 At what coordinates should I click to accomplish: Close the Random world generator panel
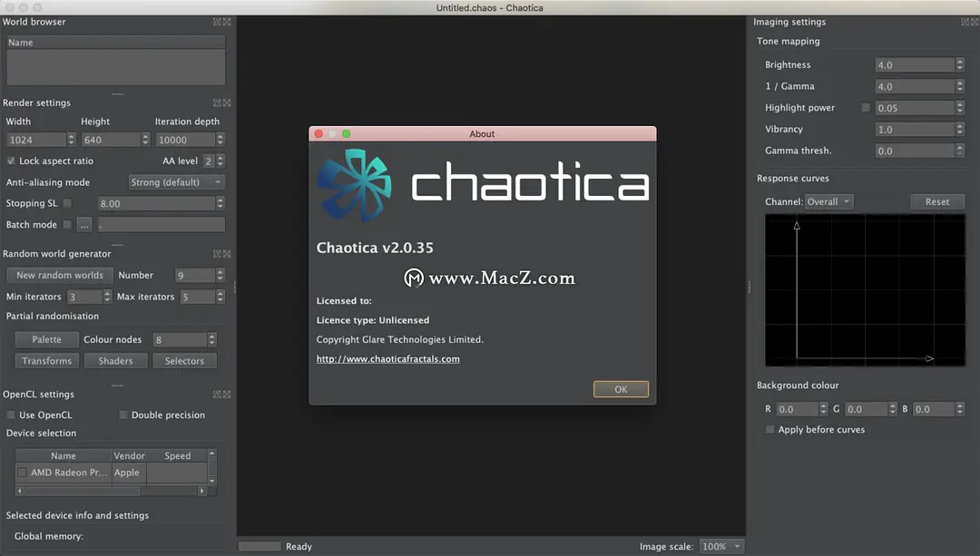click(227, 254)
